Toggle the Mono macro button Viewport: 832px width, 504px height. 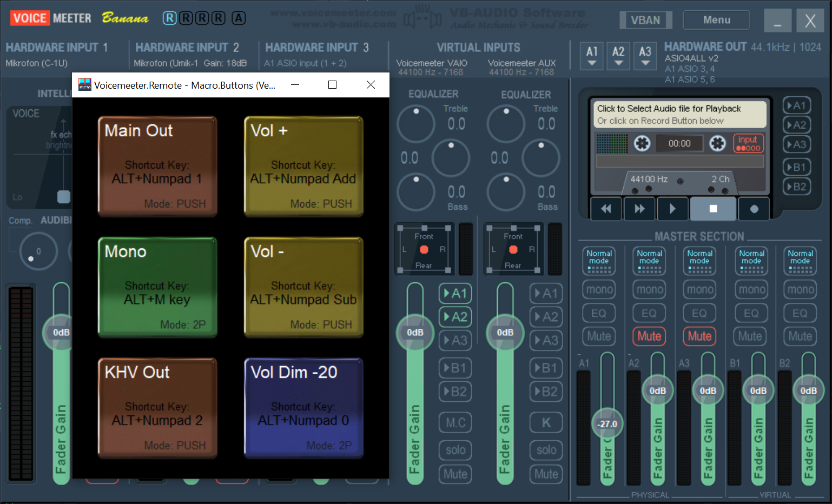[157, 287]
